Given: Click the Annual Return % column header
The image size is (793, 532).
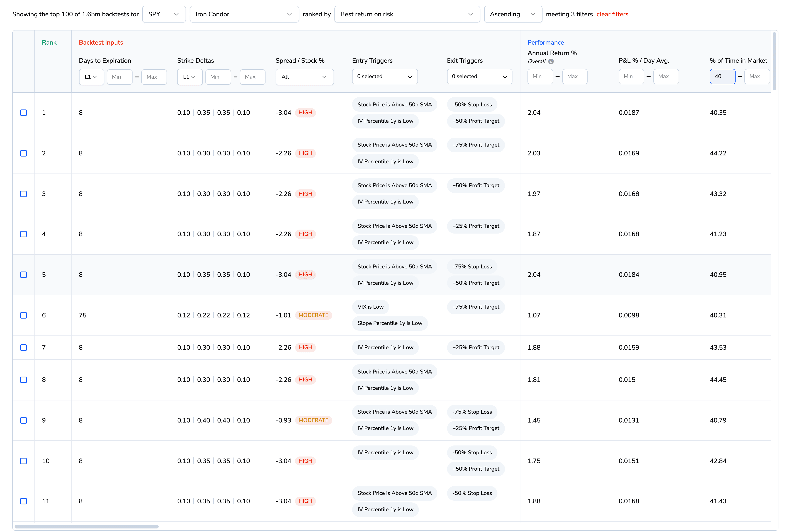Looking at the screenshot, I should 552,53.
